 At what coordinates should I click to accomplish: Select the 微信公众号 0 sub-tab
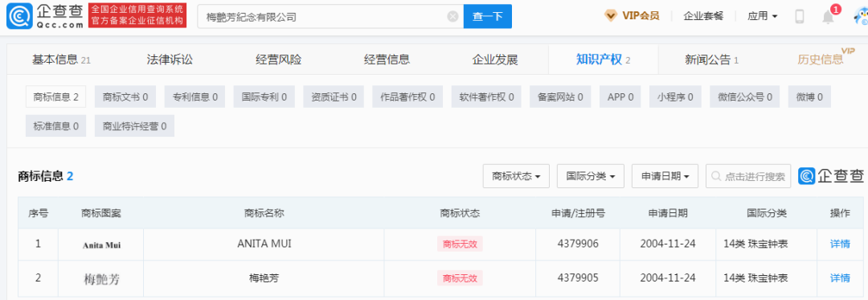click(x=745, y=97)
